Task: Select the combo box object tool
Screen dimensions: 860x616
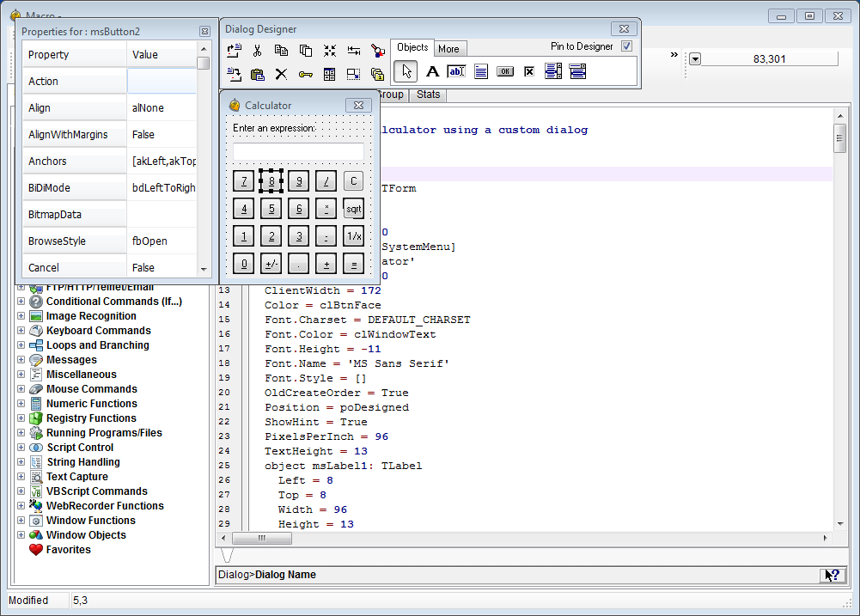Action: (577, 71)
